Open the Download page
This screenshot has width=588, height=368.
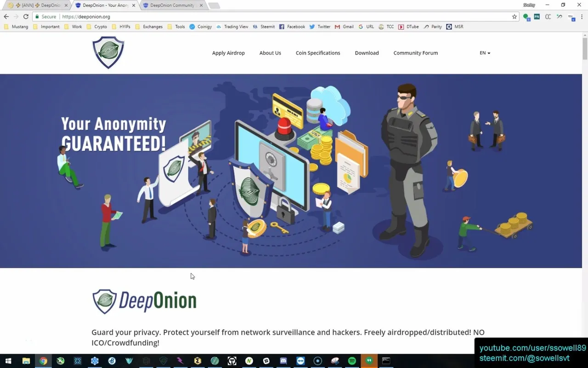click(x=367, y=53)
